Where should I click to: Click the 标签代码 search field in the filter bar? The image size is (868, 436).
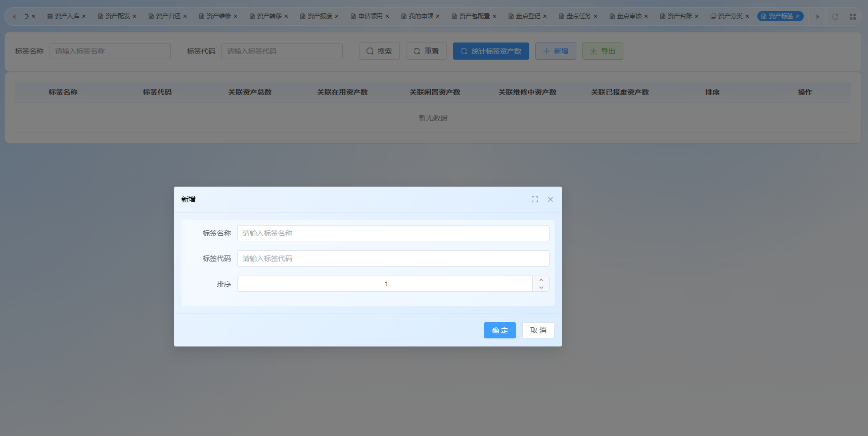282,51
